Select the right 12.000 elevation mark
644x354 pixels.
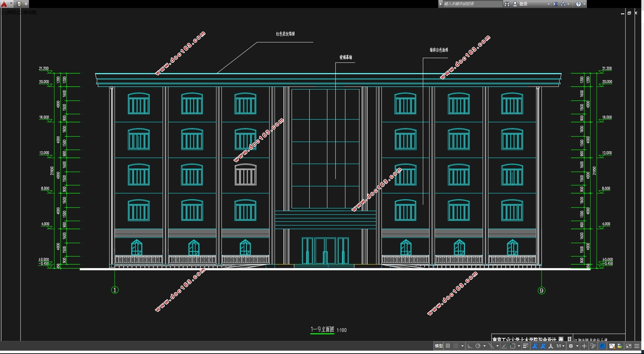[607, 153]
